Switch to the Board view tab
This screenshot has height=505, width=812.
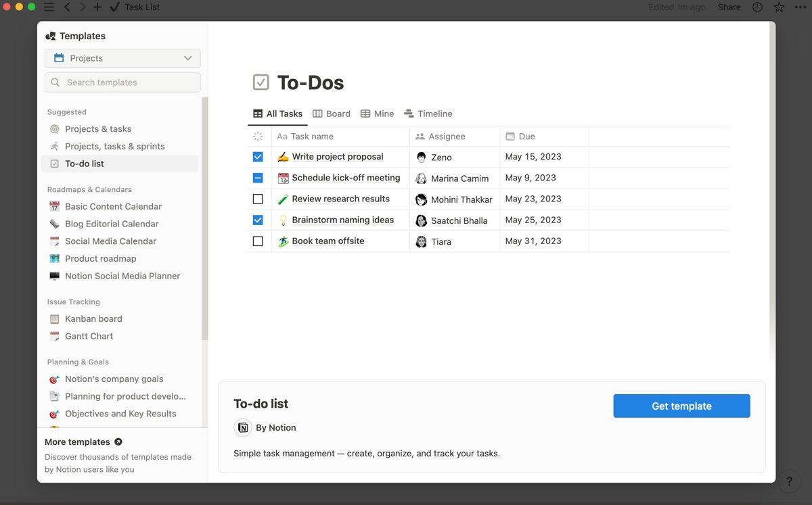point(332,114)
